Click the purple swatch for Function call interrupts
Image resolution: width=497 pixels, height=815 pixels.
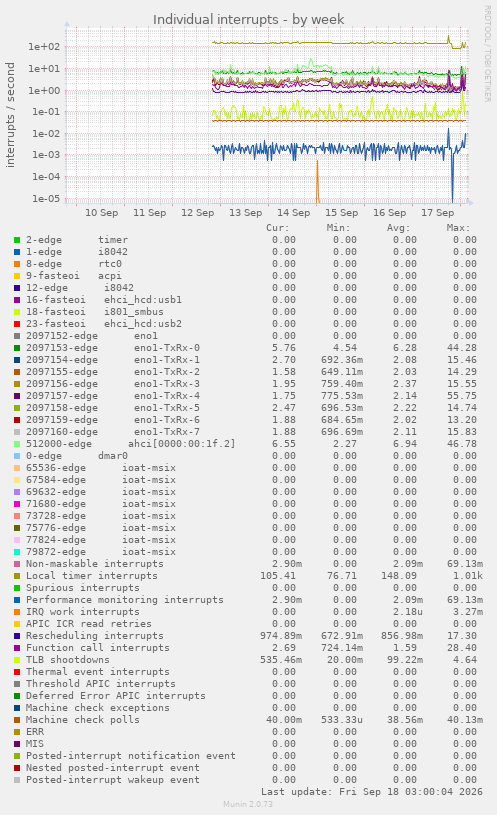pos(17,648)
